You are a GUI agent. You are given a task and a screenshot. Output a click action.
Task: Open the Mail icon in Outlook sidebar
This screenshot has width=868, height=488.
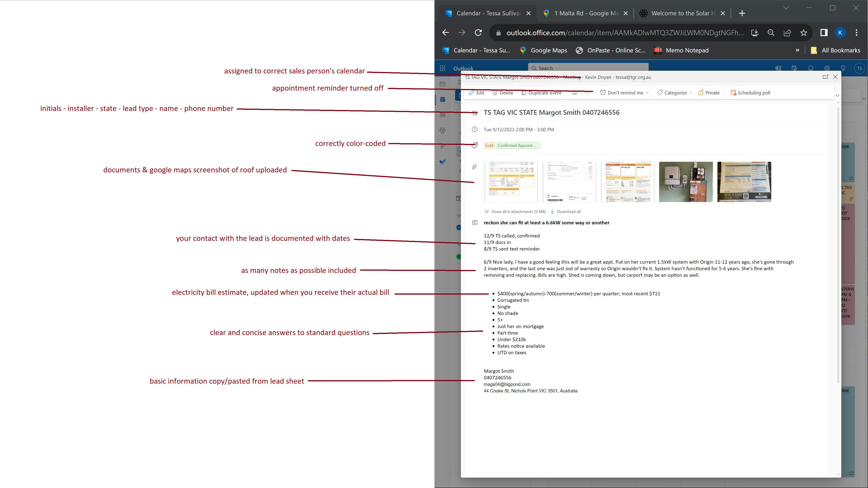pyautogui.click(x=443, y=84)
